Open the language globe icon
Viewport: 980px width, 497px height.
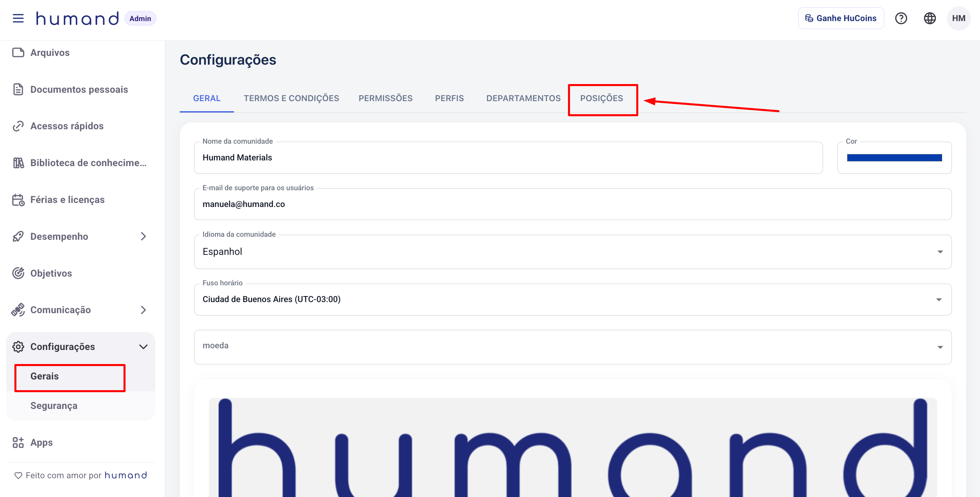point(929,18)
